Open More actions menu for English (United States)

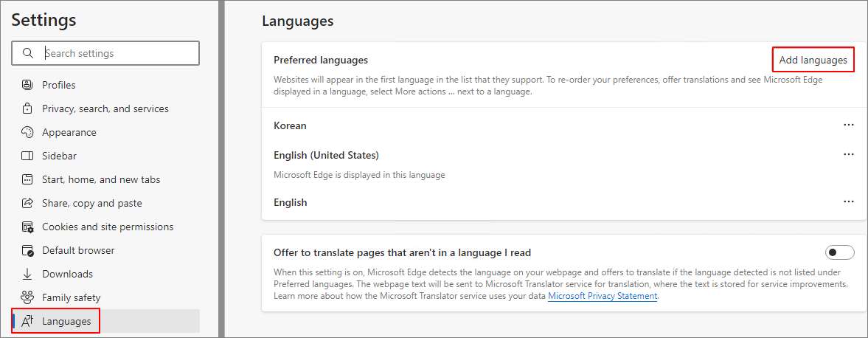[849, 154]
